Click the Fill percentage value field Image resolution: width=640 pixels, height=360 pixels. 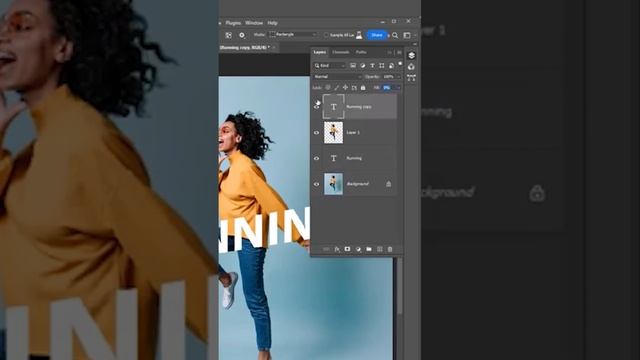(x=387, y=87)
